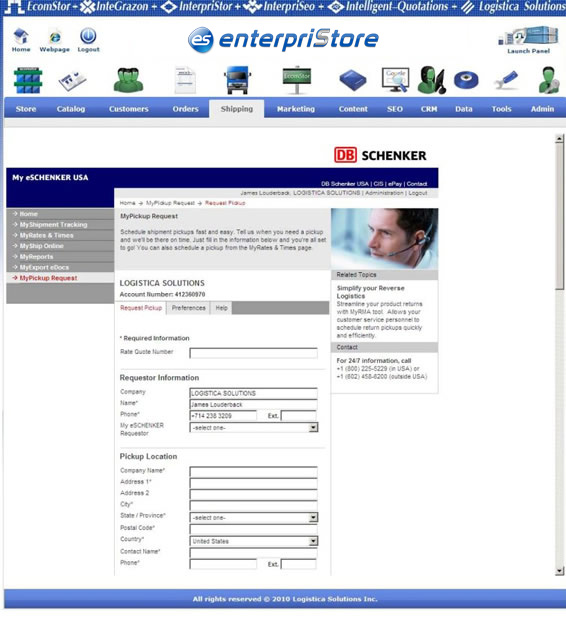The width and height of the screenshot is (566, 620).
Task: Switch to the Preferences tab
Action: click(x=189, y=308)
